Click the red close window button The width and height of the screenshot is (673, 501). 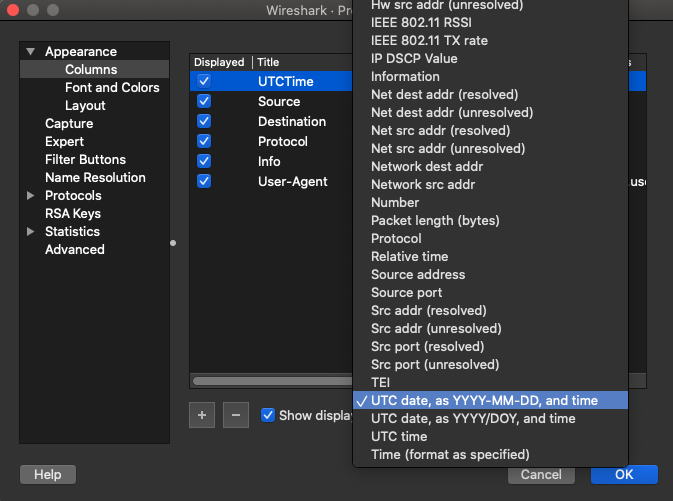(13, 10)
